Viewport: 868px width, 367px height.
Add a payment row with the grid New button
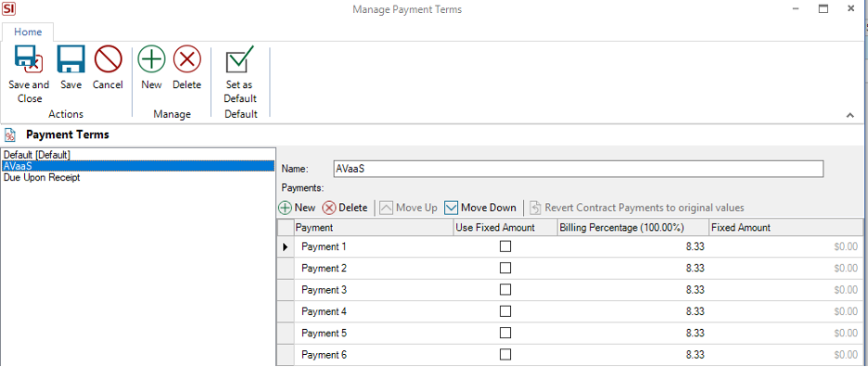297,208
